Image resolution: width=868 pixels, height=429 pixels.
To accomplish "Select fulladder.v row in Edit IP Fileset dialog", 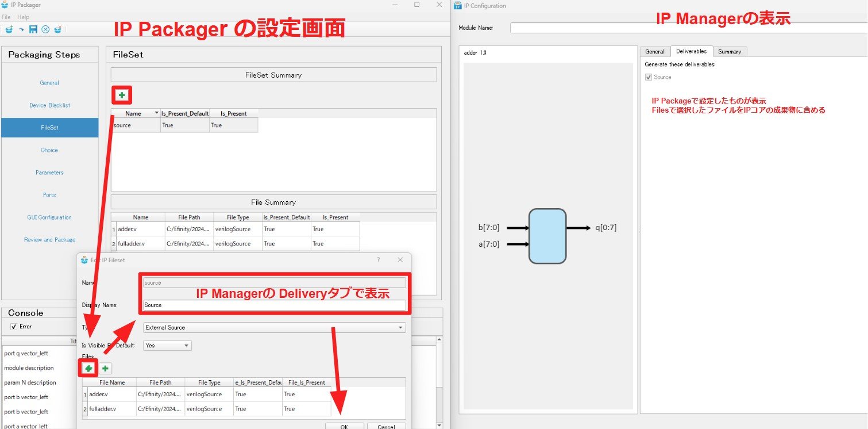I will pos(207,409).
